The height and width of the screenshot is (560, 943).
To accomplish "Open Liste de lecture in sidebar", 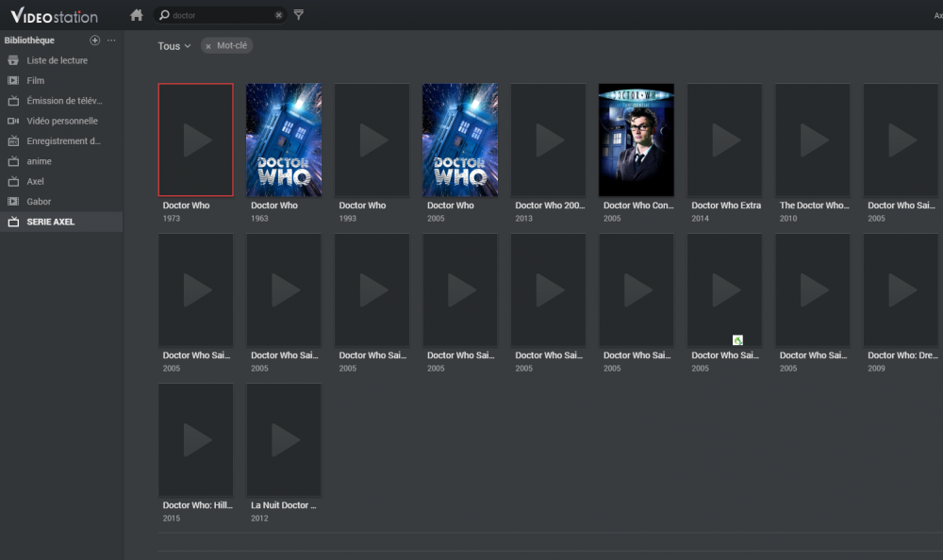I will [57, 60].
